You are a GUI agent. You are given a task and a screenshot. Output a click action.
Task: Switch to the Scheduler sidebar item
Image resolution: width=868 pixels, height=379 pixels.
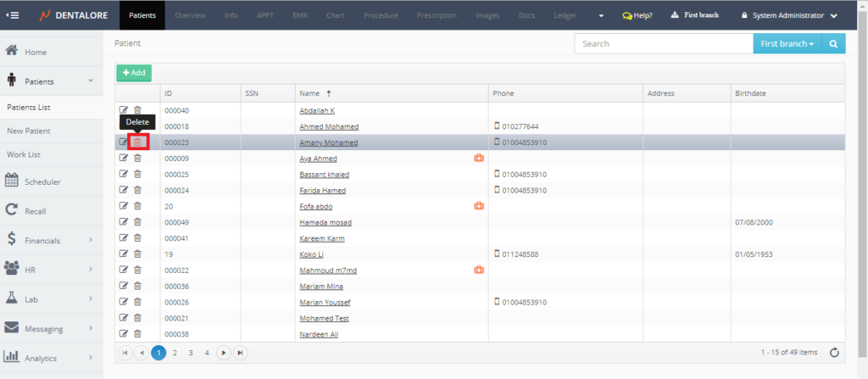coord(42,181)
